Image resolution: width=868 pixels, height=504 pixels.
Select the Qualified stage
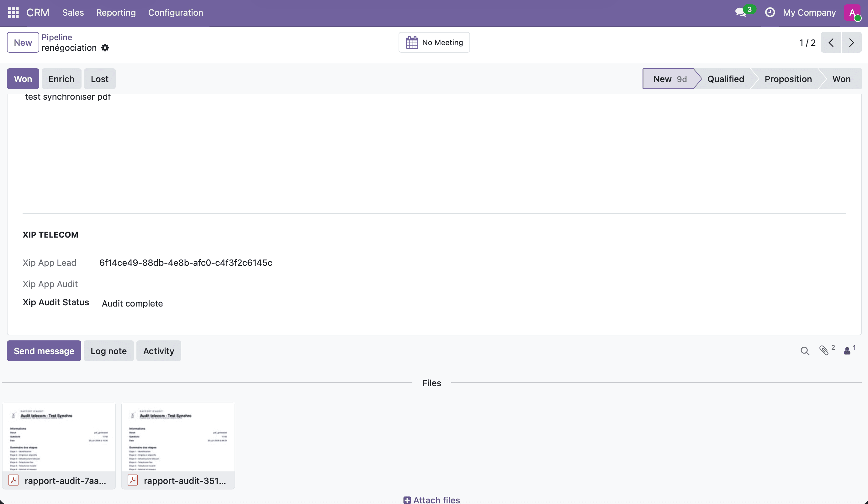726,79
